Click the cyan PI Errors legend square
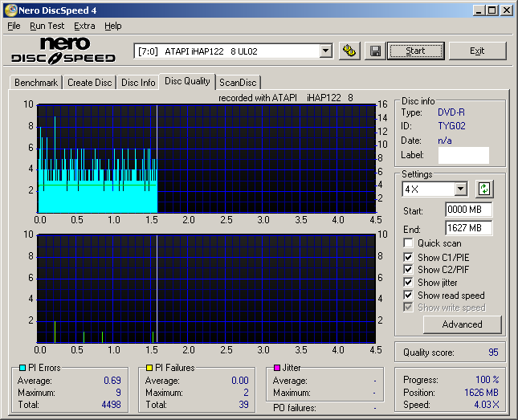Image resolution: width=518 pixels, height=420 pixels. 22,368
